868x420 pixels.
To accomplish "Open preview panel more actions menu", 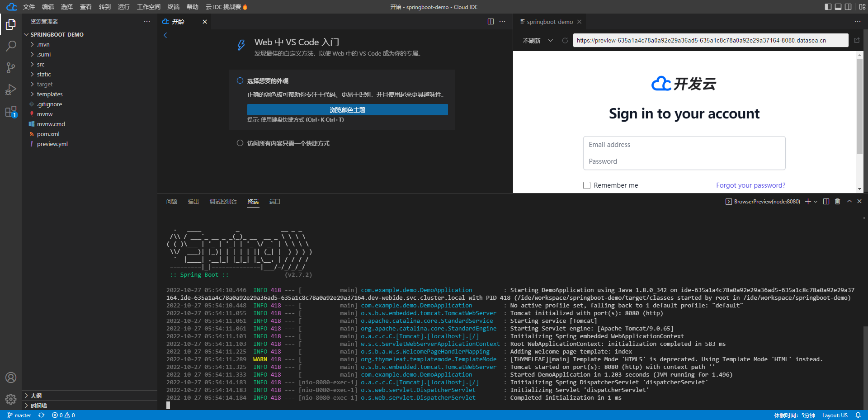I will point(858,22).
